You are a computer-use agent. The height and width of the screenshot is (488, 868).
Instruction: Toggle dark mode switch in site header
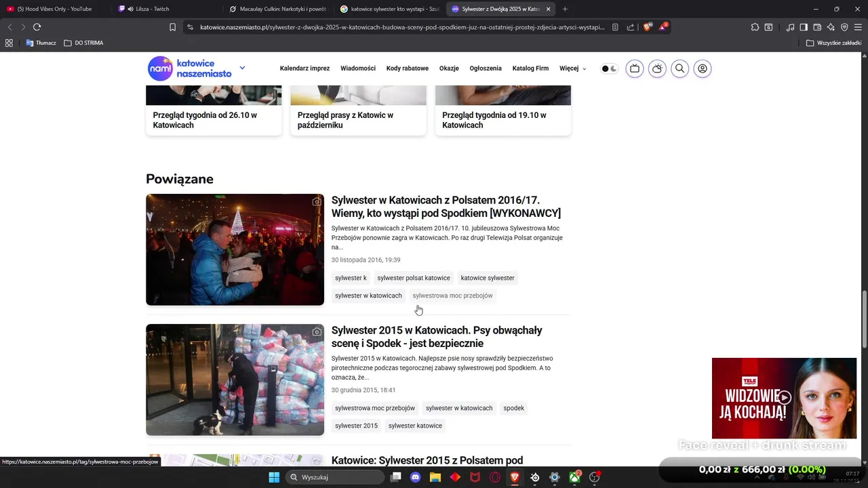(610, 68)
